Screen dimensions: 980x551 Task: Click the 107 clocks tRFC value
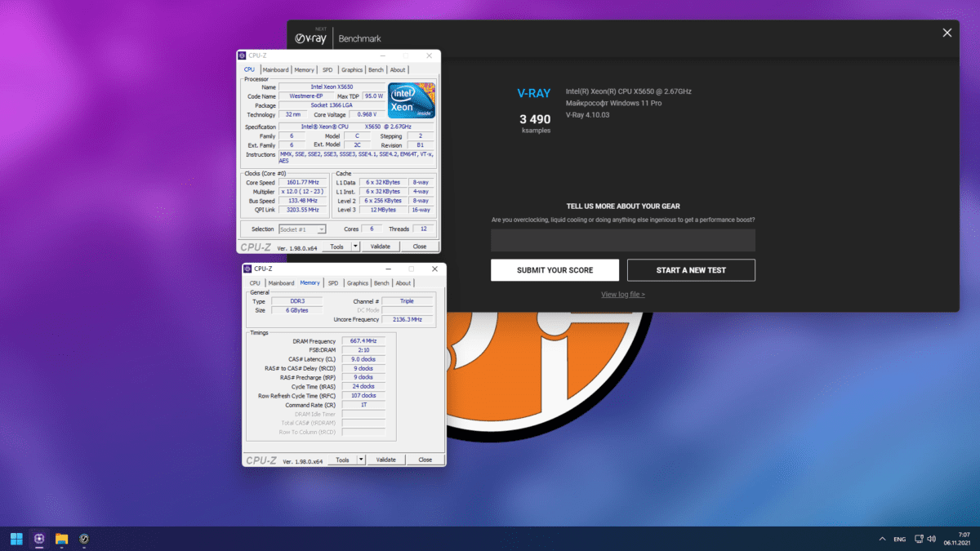(363, 396)
